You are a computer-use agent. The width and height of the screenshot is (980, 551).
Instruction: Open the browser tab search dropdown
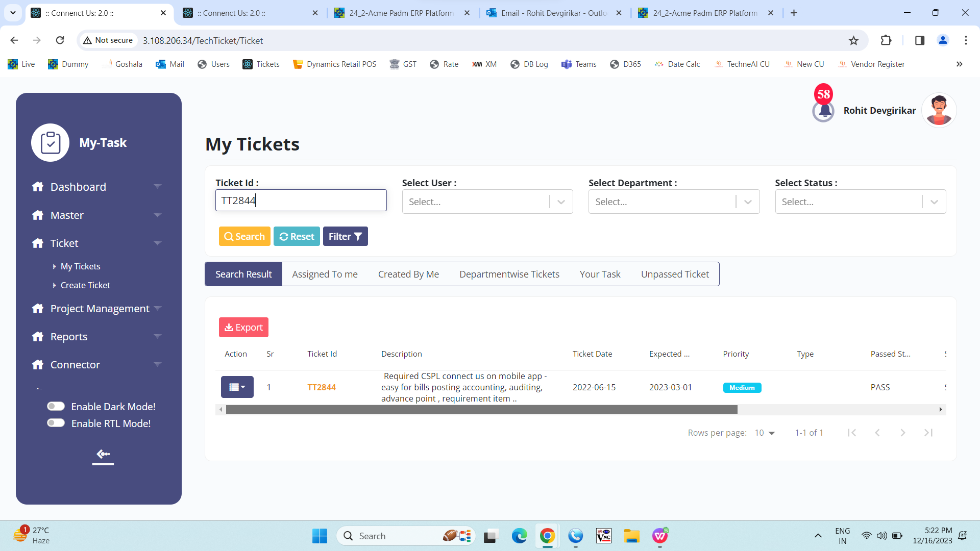point(13,13)
